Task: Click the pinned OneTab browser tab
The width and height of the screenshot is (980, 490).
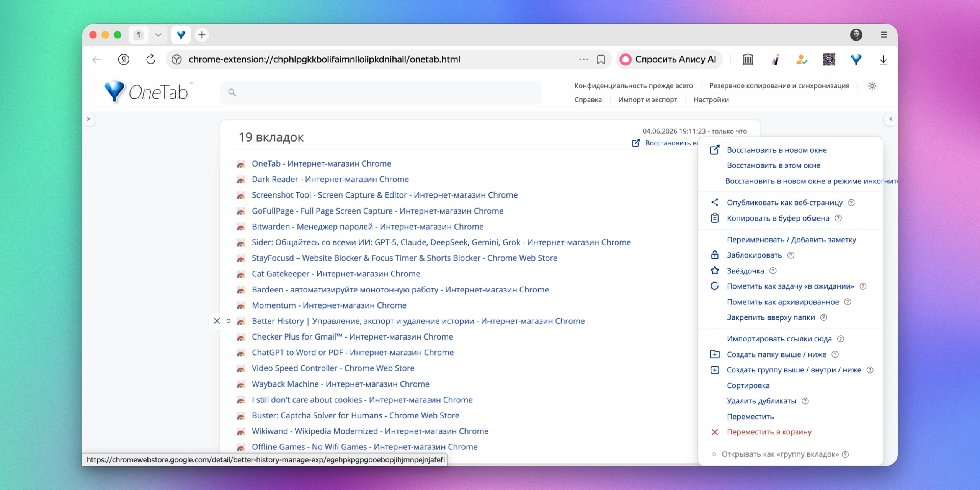Action: [181, 35]
